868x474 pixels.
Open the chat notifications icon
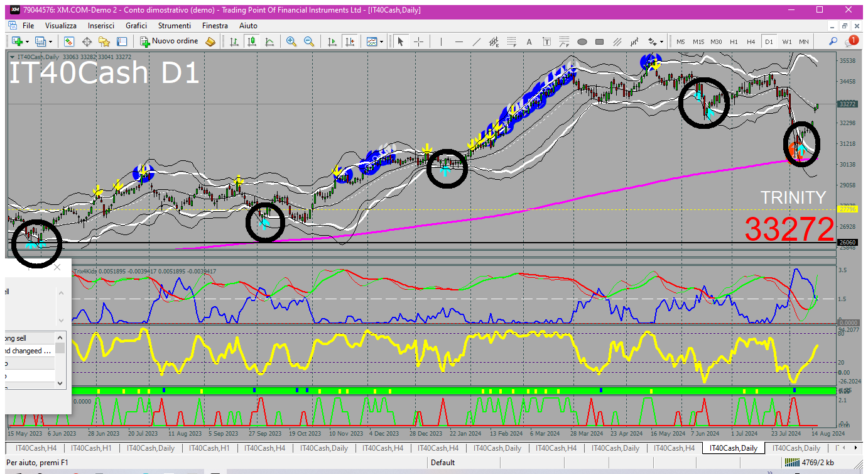[852, 41]
